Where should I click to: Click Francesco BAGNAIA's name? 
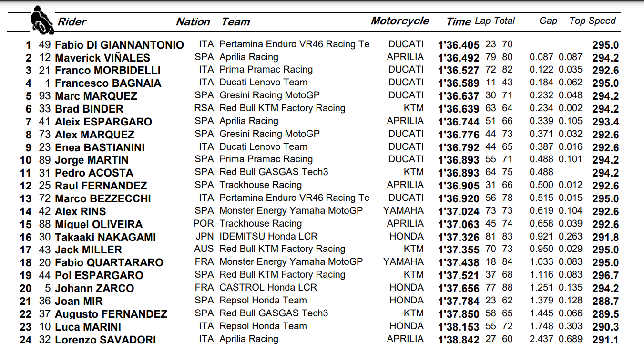[x=108, y=83]
